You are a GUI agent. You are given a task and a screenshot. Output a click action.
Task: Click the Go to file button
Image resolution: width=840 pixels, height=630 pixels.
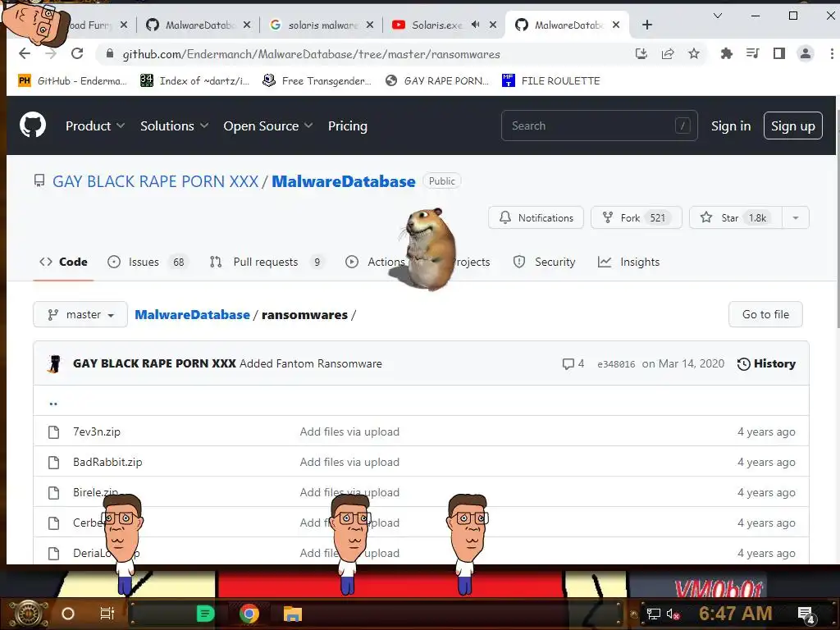(765, 314)
